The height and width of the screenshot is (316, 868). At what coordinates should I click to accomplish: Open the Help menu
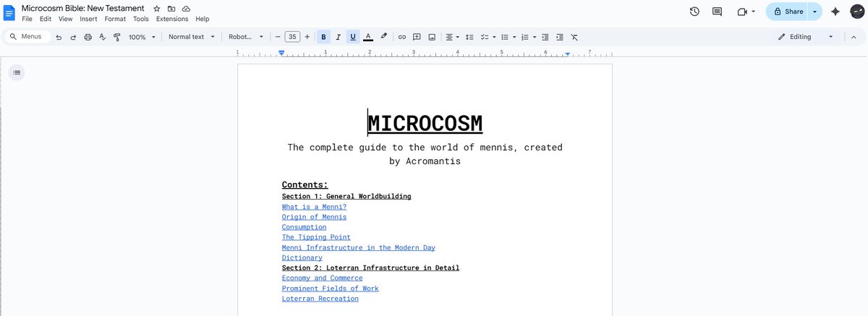(203, 19)
